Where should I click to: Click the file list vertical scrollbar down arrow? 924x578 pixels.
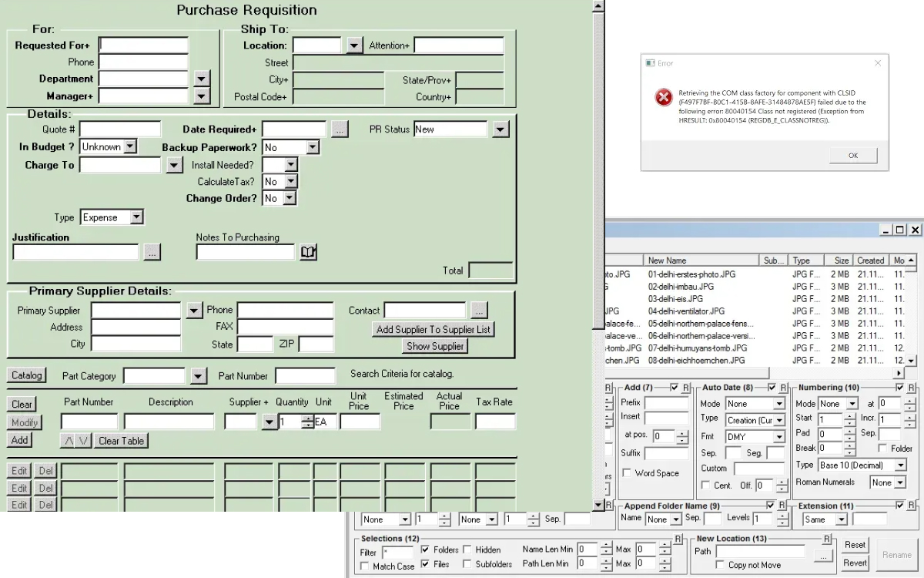pos(912,361)
